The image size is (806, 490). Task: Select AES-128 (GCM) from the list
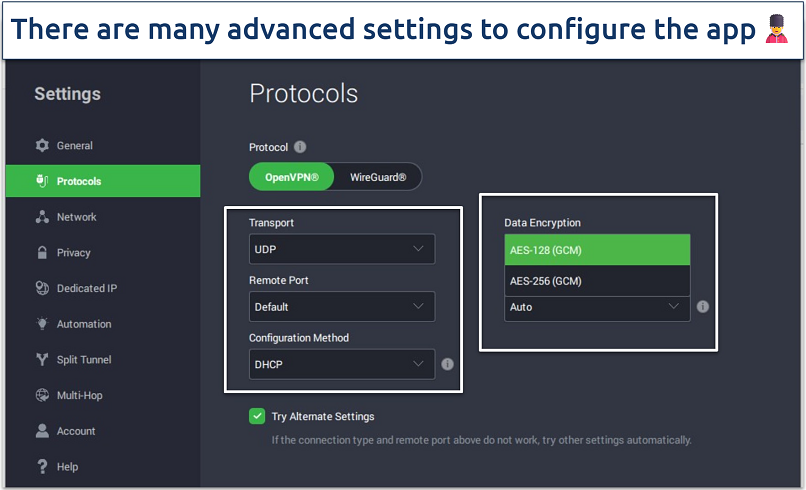(597, 250)
